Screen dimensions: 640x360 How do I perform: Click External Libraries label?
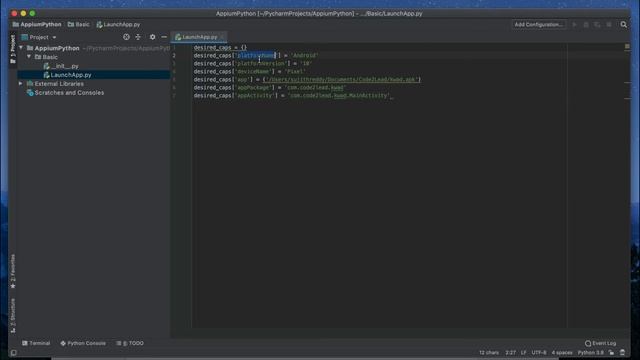pyautogui.click(x=59, y=84)
